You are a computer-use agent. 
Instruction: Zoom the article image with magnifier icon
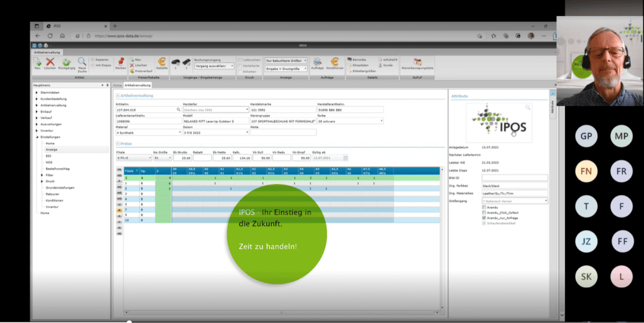click(x=527, y=107)
